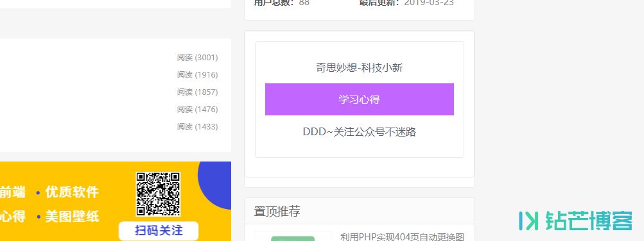Click the 阅读 (3001) entry
The height and width of the screenshot is (241, 644).
click(x=198, y=58)
